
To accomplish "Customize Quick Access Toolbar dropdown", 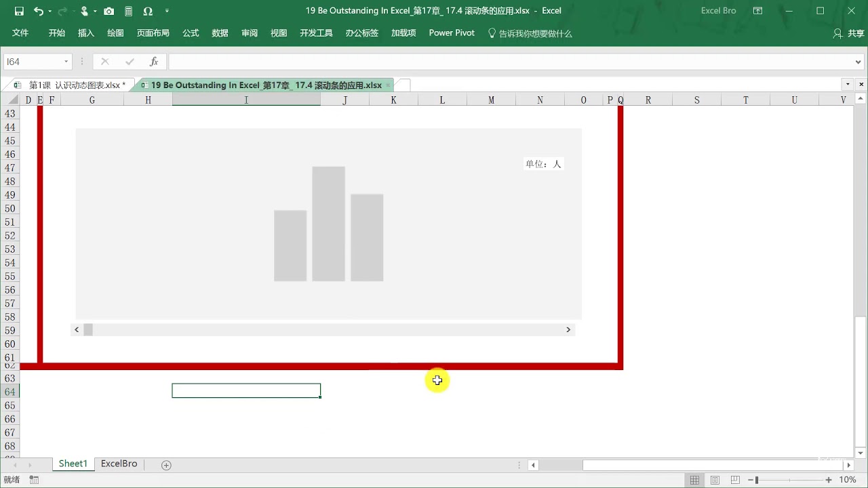I will coord(167,12).
